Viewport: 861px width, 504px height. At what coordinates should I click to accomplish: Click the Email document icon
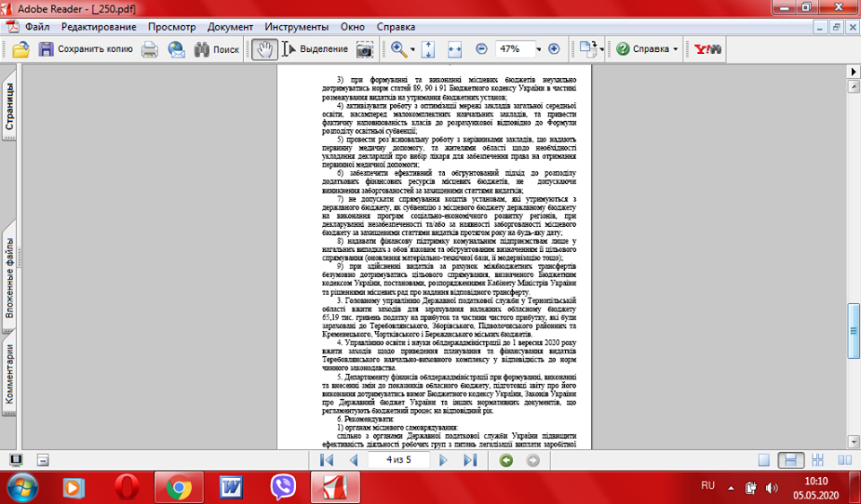coord(176,49)
